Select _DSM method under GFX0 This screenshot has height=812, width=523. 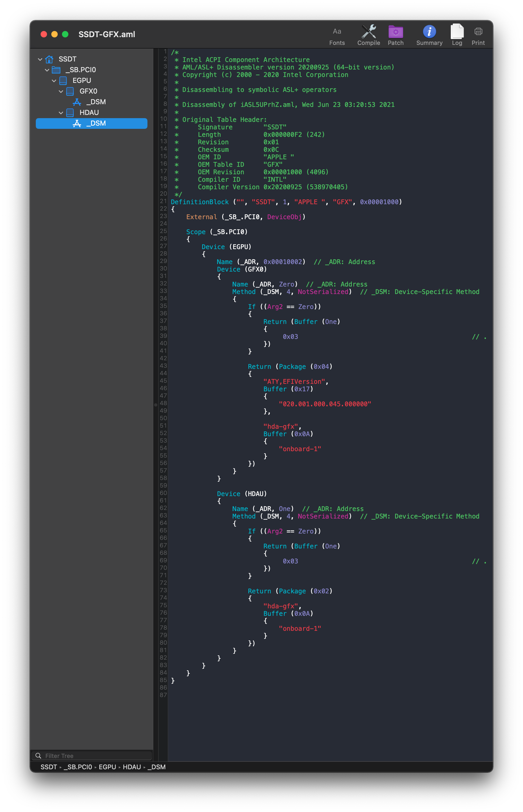tap(96, 102)
